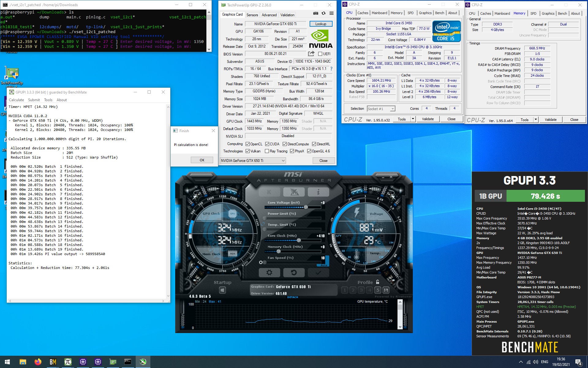588x368 pixels.
Task: Toggle the OpenGL 4.6 checkbox
Action: pos(309,151)
